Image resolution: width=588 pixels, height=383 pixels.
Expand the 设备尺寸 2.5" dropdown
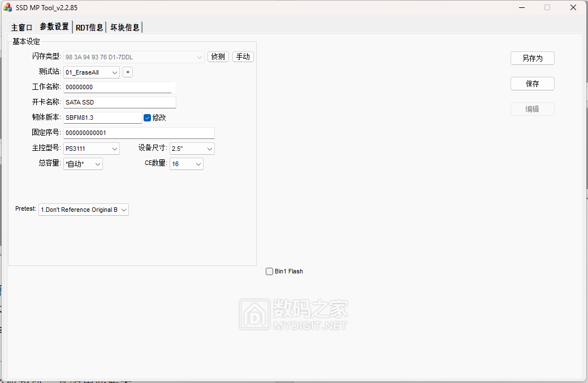click(x=192, y=149)
